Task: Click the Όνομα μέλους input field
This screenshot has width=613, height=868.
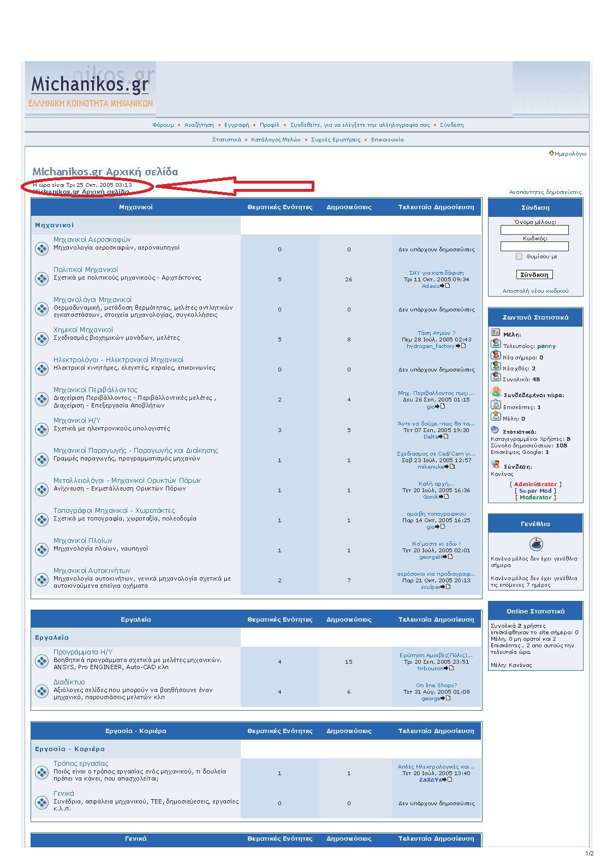Action: point(534,231)
